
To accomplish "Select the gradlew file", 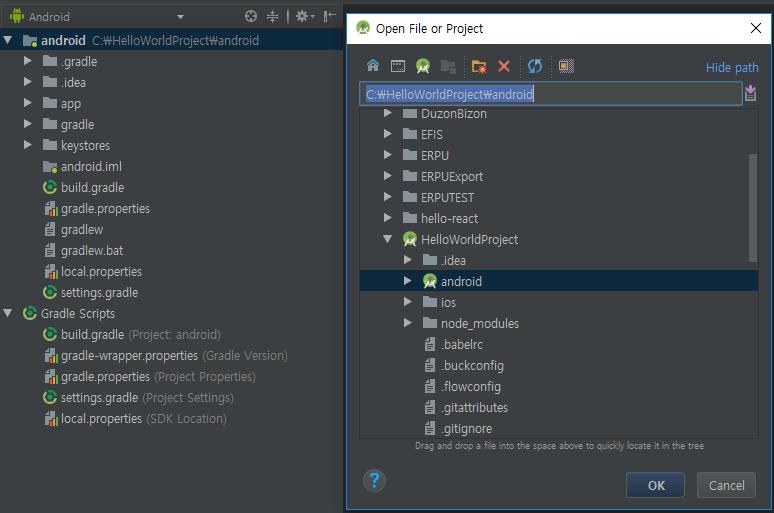I will click(x=73, y=230).
